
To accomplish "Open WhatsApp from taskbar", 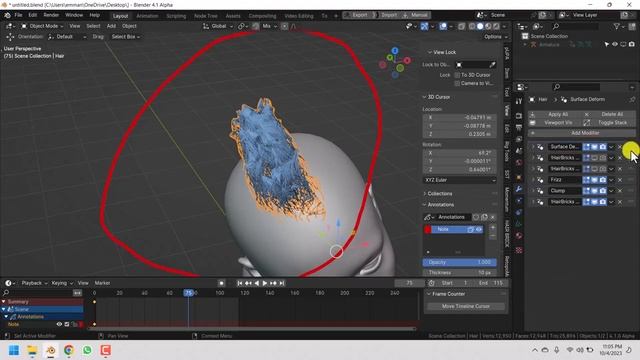I will coord(87,350).
